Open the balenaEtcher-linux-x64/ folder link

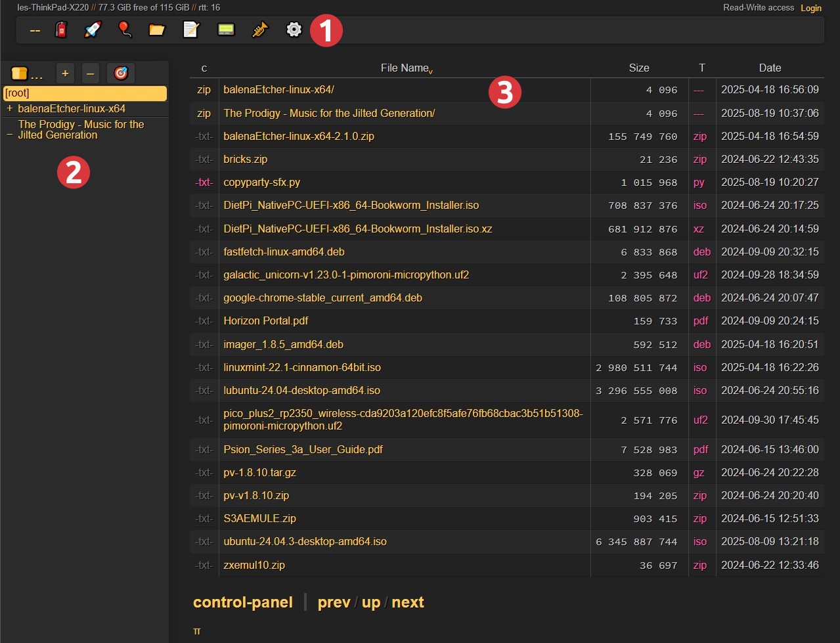pos(278,90)
